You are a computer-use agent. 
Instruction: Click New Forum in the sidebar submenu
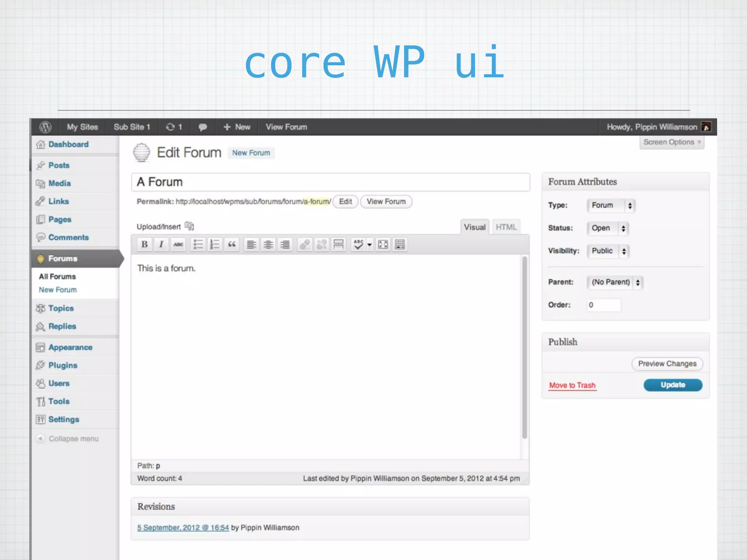pos(58,290)
